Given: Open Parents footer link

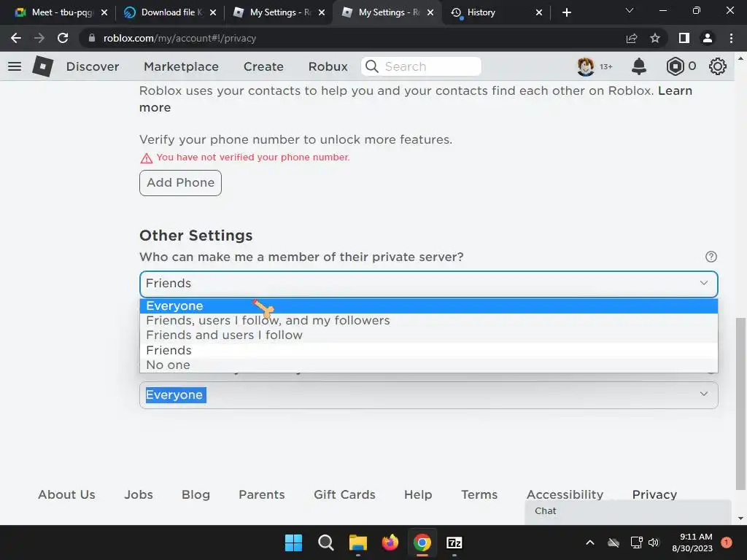Looking at the screenshot, I should [262, 495].
